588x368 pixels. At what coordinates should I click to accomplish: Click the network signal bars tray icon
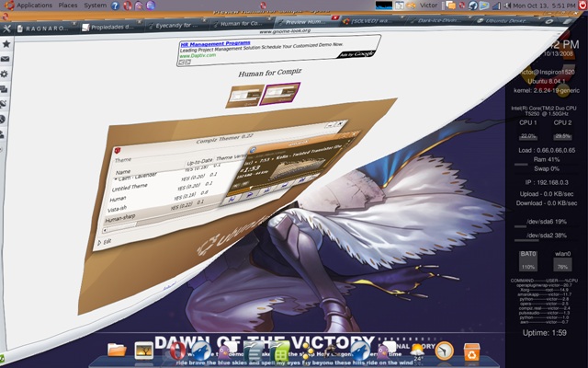click(x=496, y=6)
